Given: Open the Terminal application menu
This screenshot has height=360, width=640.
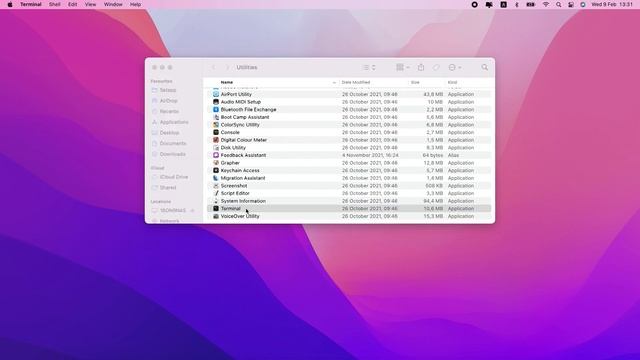Looking at the screenshot, I should [x=31, y=4].
